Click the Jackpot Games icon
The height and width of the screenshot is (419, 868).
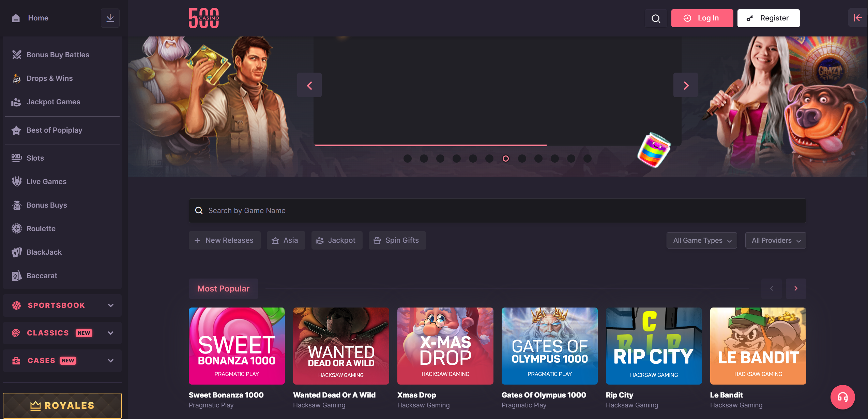16,102
